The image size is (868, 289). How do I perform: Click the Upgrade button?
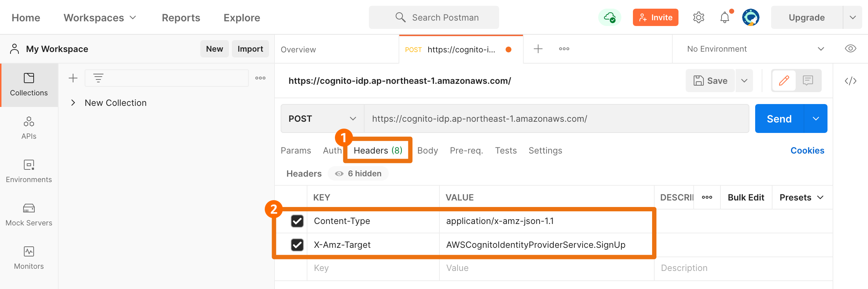[807, 17]
